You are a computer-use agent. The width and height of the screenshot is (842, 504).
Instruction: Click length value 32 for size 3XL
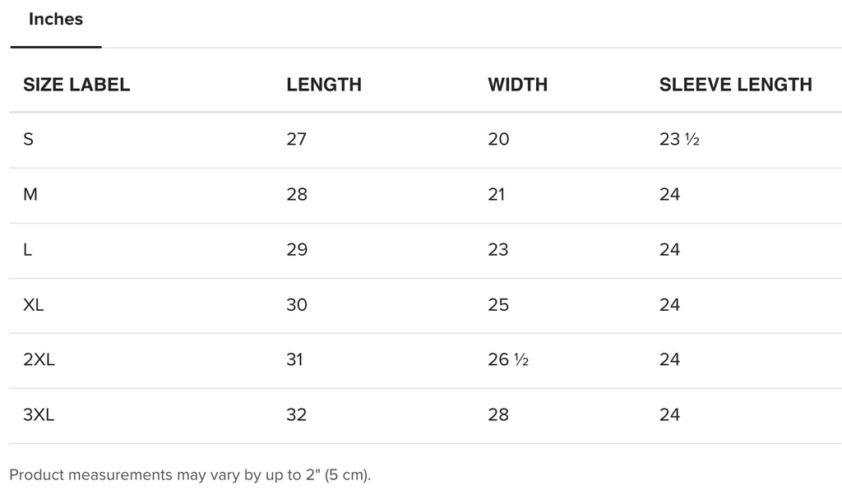[296, 415]
